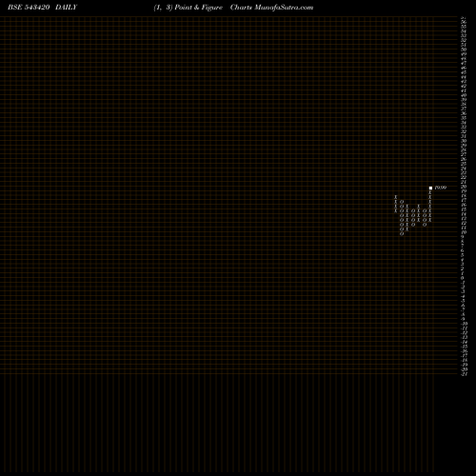Click the 'DAILY' timeframe label

(66, 8)
